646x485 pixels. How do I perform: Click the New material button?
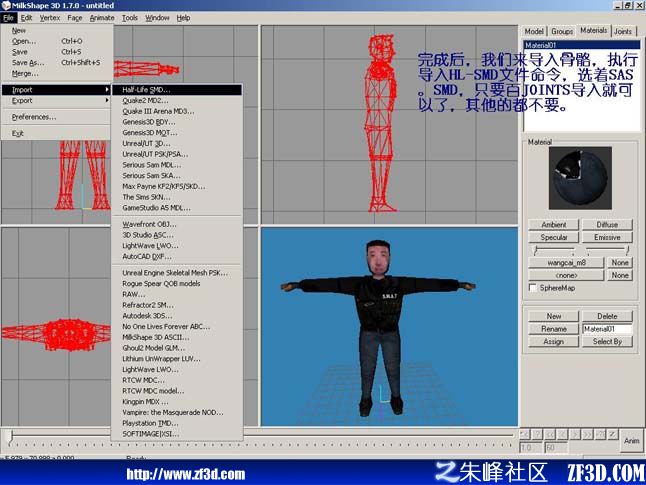[554, 316]
